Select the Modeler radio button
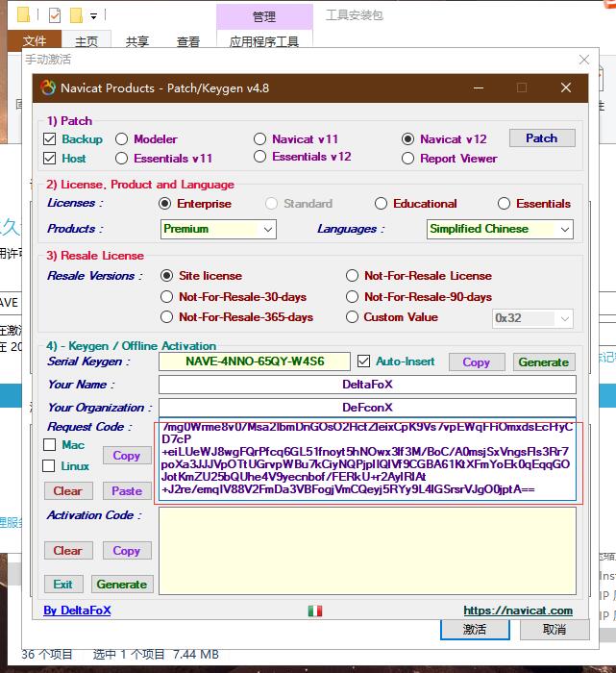Viewport: 616px width, 673px height. 121,139
